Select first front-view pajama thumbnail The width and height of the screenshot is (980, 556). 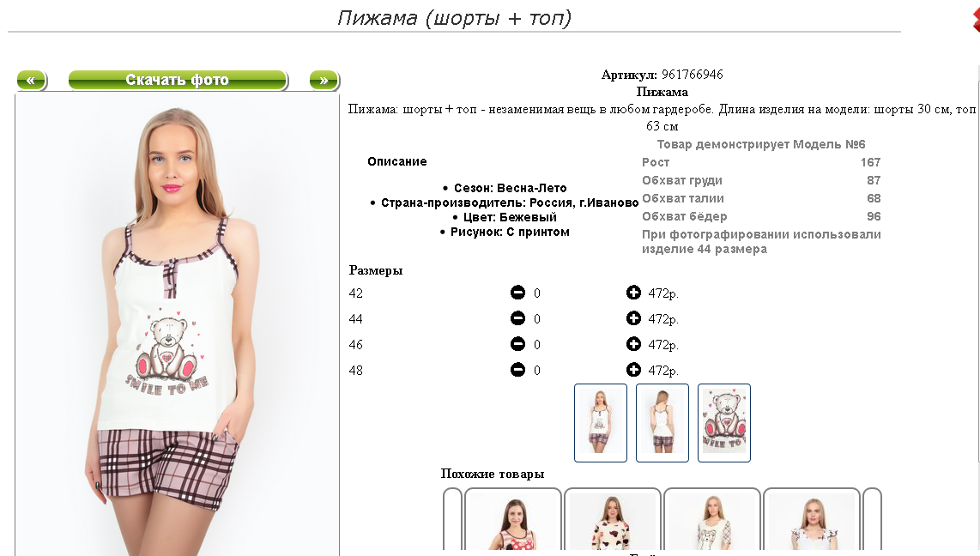click(x=600, y=423)
